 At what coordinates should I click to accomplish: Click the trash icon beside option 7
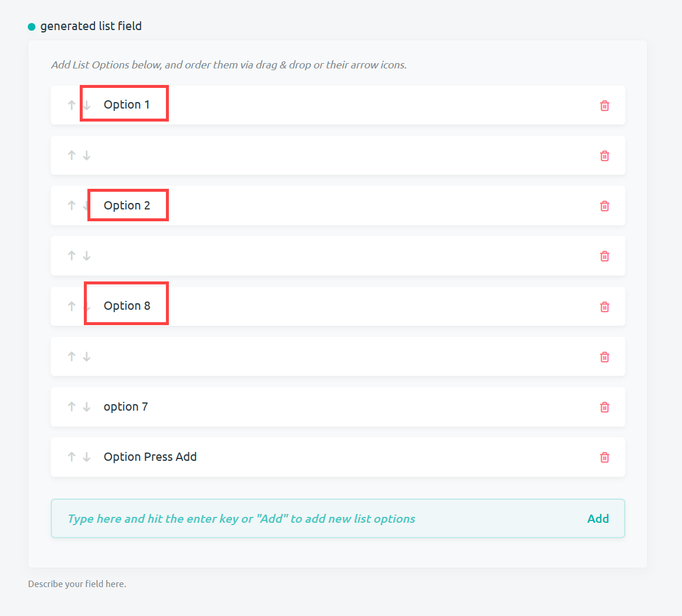click(604, 407)
